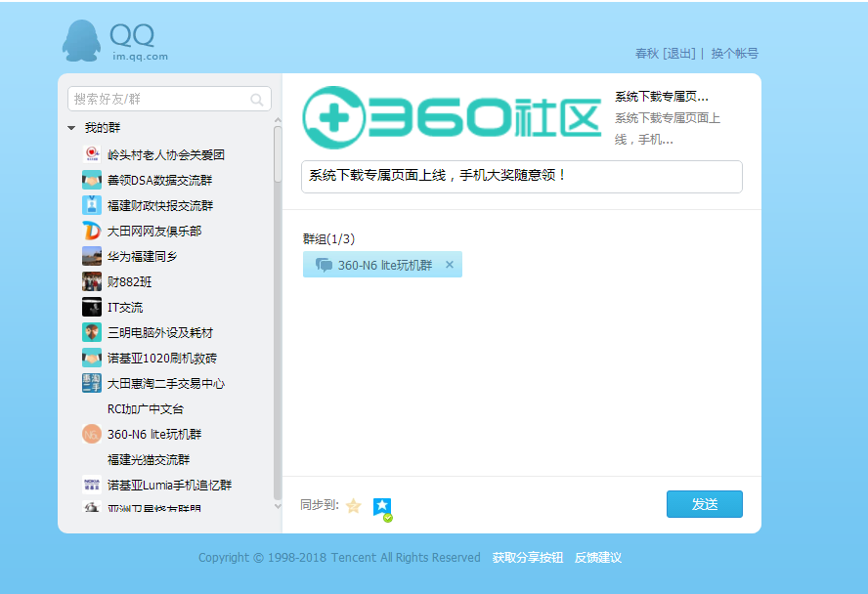Click the scroll-up arrow of the group list

coord(278,120)
